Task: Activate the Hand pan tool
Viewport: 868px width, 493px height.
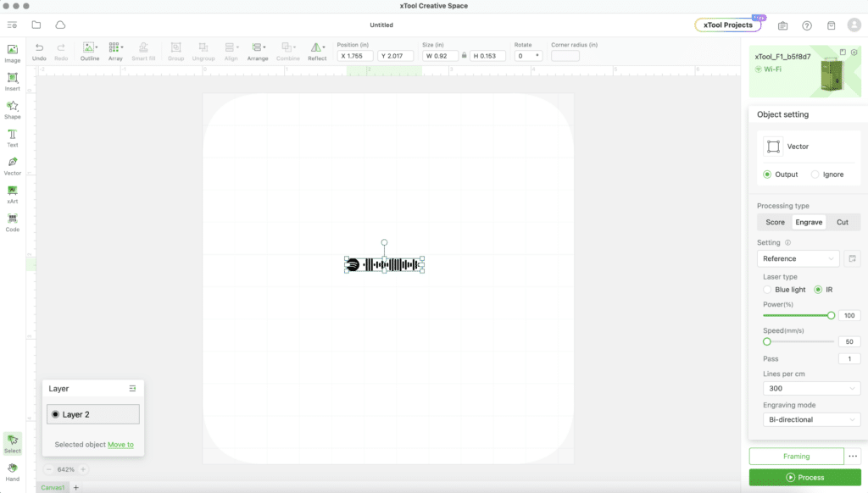Action: tap(12, 473)
